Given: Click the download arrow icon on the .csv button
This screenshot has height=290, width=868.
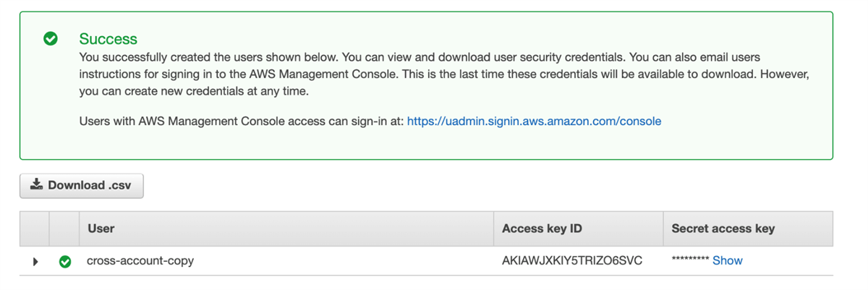Looking at the screenshot, I should click(36, 185).
